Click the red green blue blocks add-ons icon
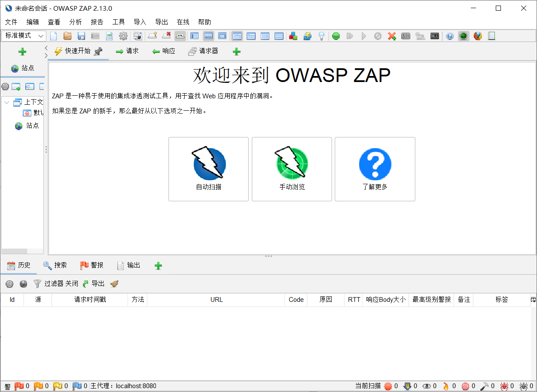 (293, 36)
